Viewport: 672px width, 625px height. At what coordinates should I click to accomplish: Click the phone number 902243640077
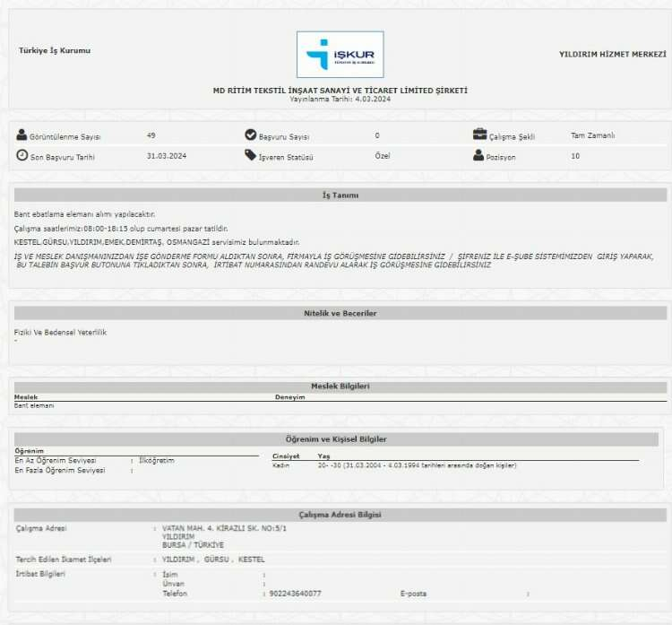tap(295, 594)
